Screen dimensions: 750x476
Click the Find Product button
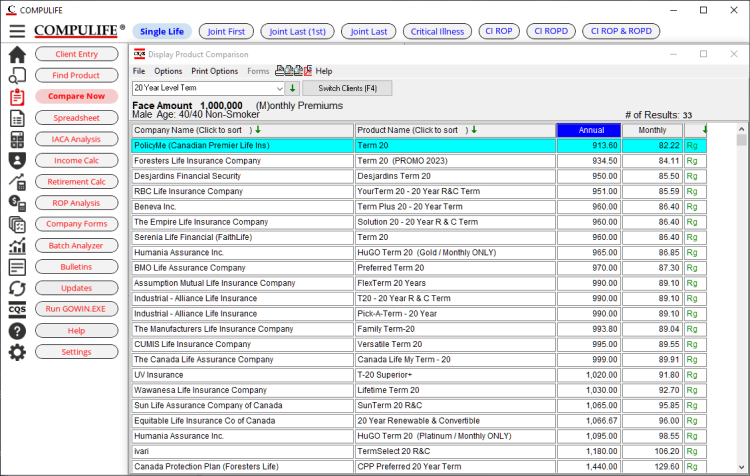point(77,75)
